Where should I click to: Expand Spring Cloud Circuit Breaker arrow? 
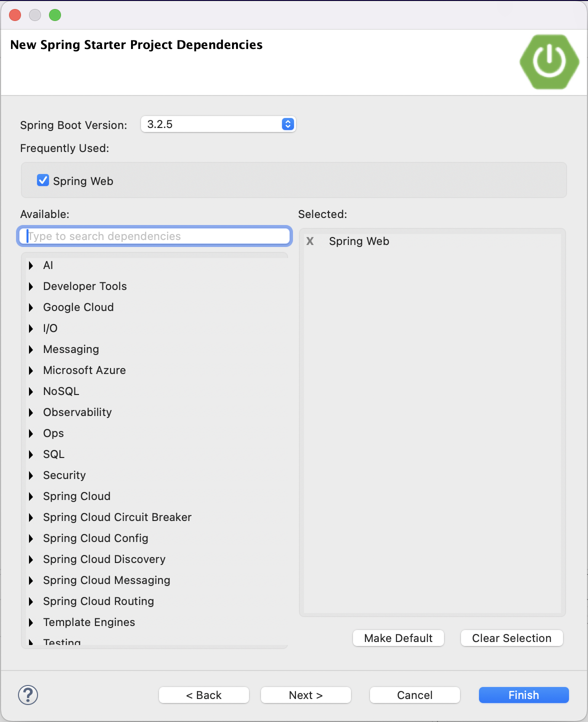(31, 517)
